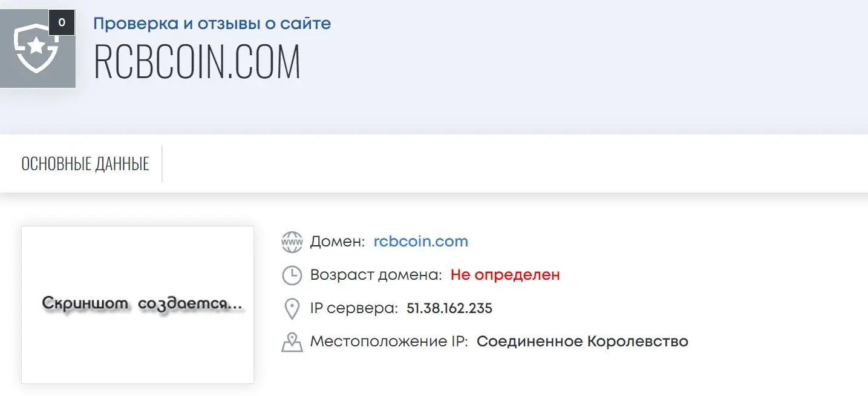Click the Скриншот создается placeholder text
This screenshot has height=396, width=868.
[143, 304]
